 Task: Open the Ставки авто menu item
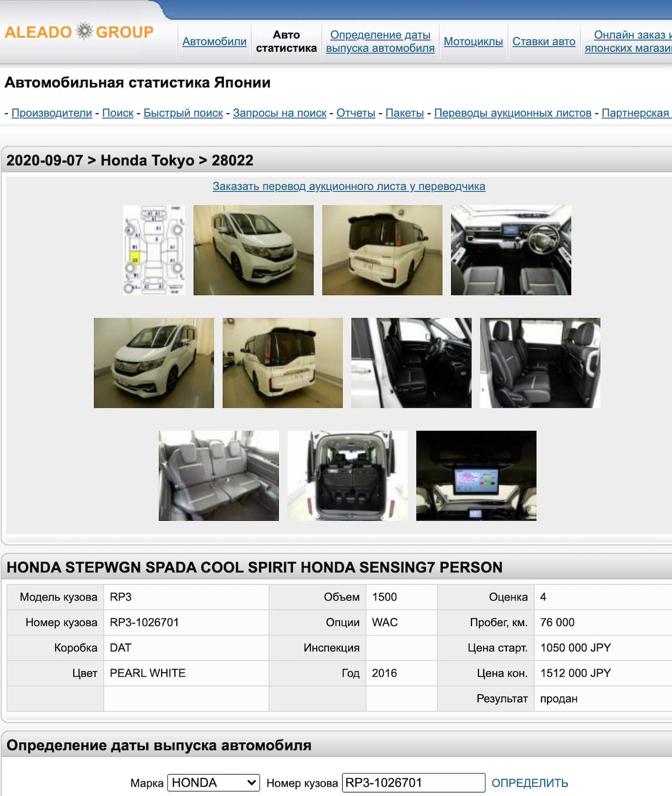pyautogui.click(x=544, y=41)
